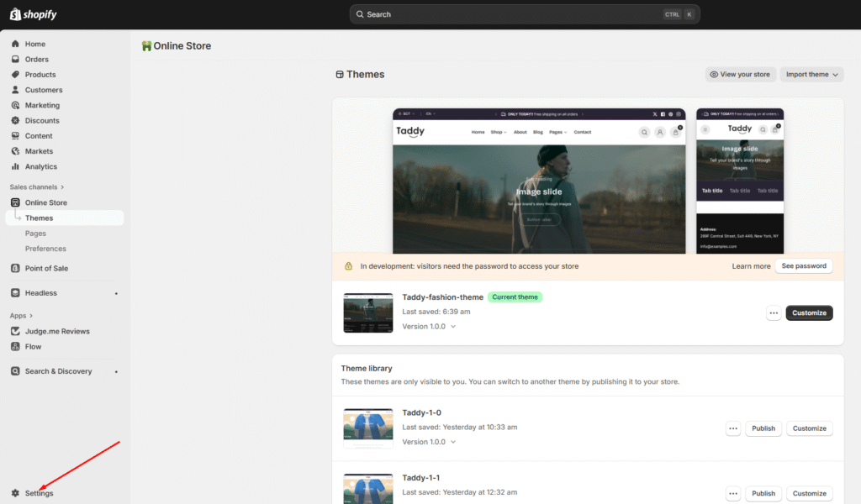
Task: Open the Search & Discovery icon
Action: 15,371
